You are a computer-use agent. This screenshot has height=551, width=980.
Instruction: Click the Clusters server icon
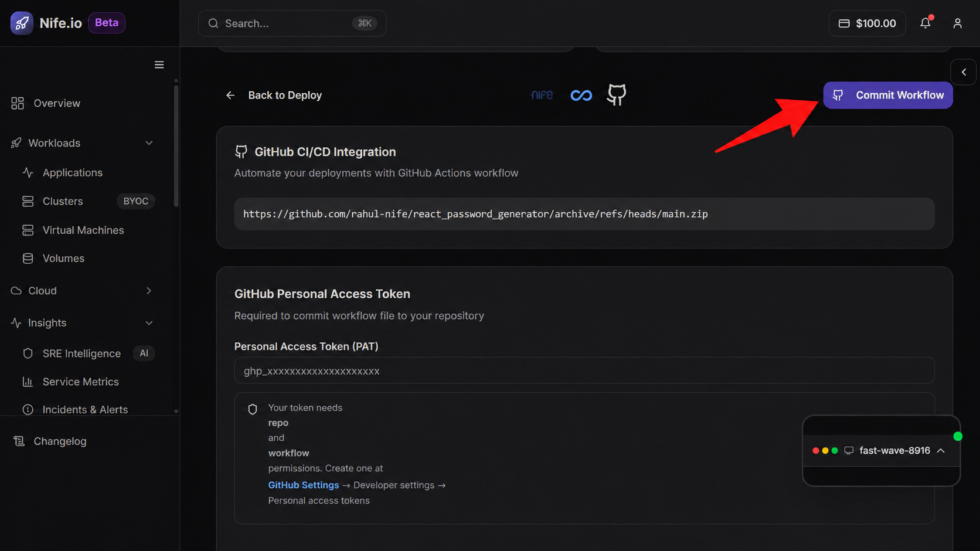[x=28, y=201]
